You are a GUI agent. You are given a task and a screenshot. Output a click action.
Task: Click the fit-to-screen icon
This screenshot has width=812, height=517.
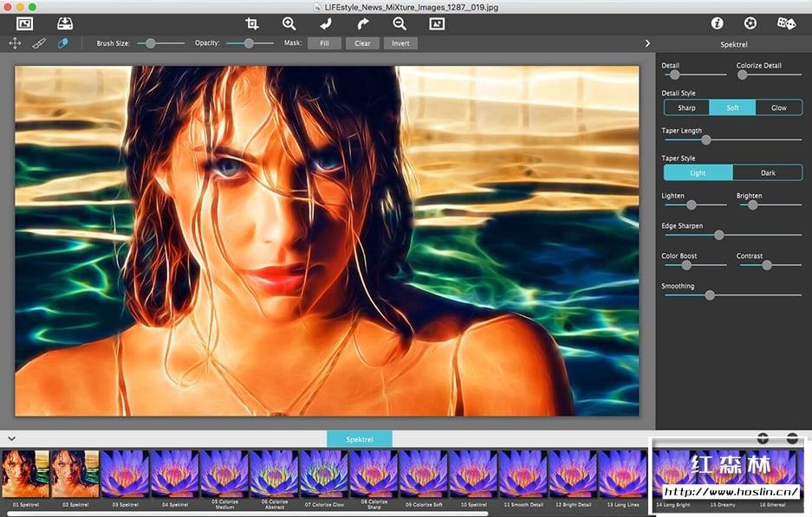pos(437,23)
